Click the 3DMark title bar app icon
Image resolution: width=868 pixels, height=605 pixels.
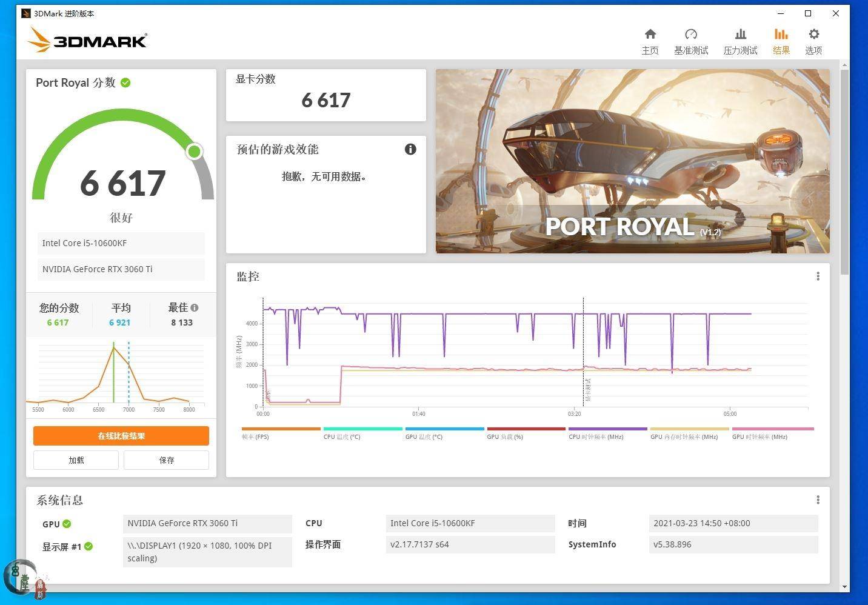pyautogui.click(x=26, y=13)
